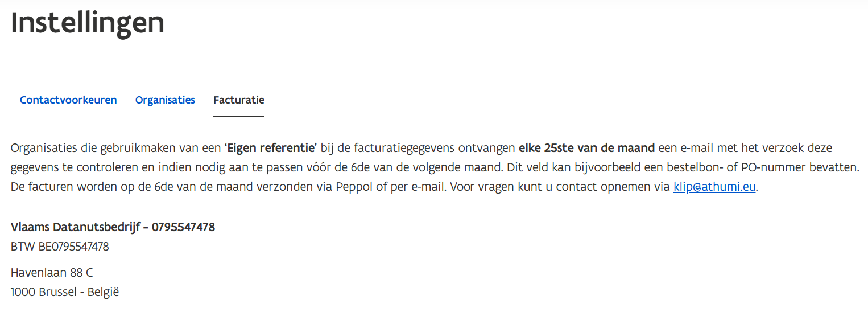Select the Facturatie tab
Screen dimensions: 868x312
(238, 100)
